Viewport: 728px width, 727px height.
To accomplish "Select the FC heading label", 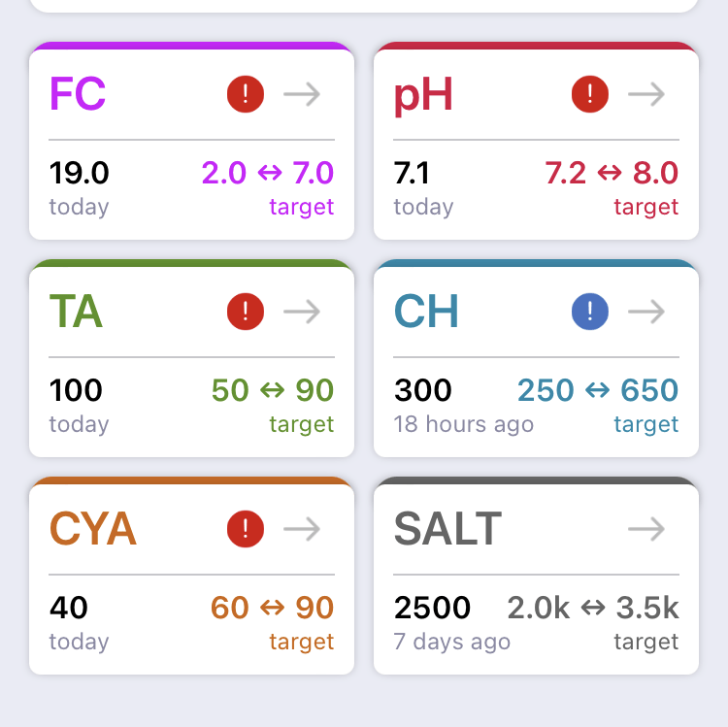I will 78,94.
